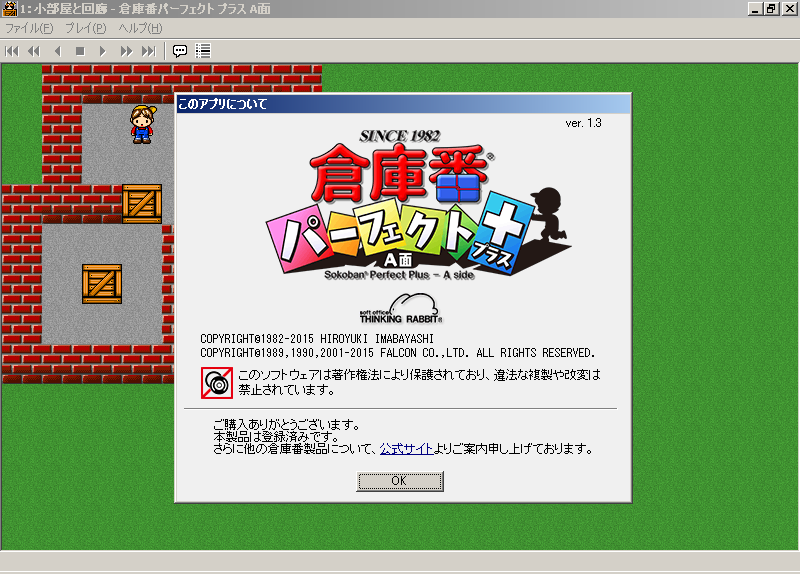Open the level list icon in toolbar
The height and width of the screenshot is (574, 800).
tap(203, 50)
